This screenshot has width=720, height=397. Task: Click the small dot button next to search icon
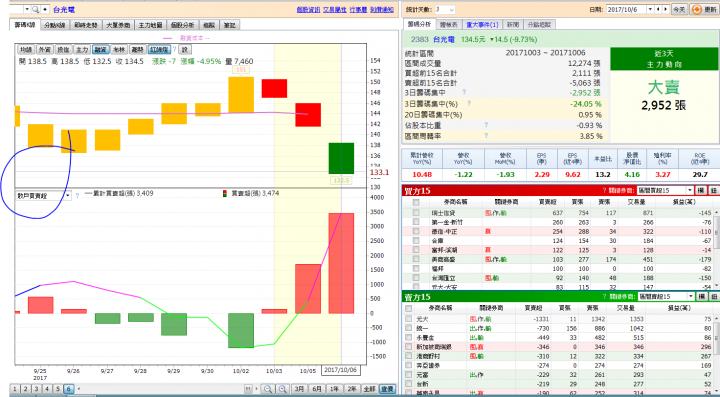coord(45,9)
